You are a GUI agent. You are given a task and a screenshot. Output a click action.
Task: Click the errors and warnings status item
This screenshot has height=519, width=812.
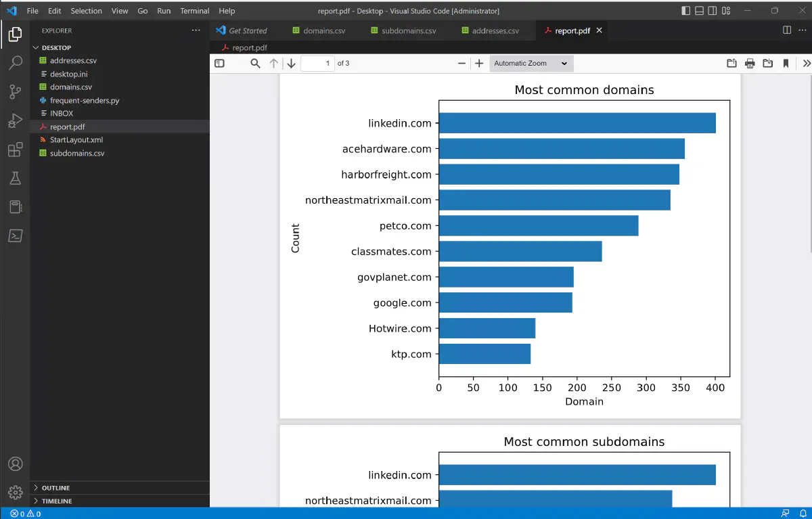pyautogui.click(x=26, y=514)
